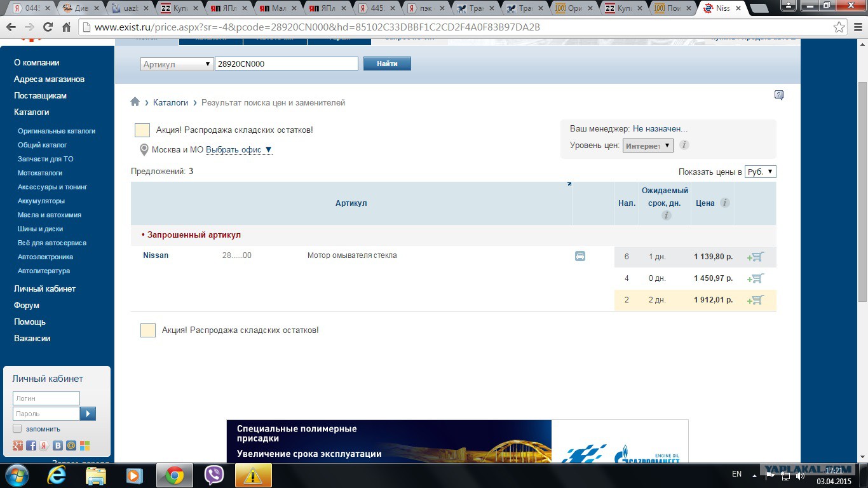
Task: Click the article search field with 28920CN000
Action: tap(287, 64)
